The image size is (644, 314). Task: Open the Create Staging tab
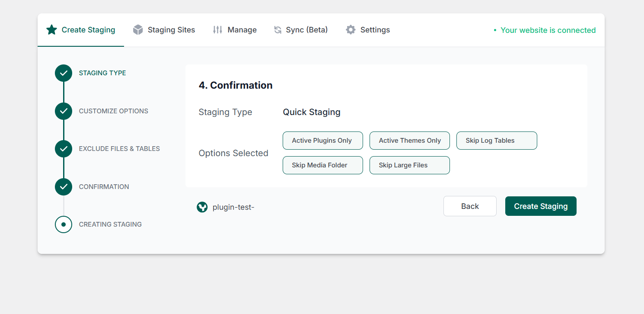pyautogui.click(x=81, y=30)
